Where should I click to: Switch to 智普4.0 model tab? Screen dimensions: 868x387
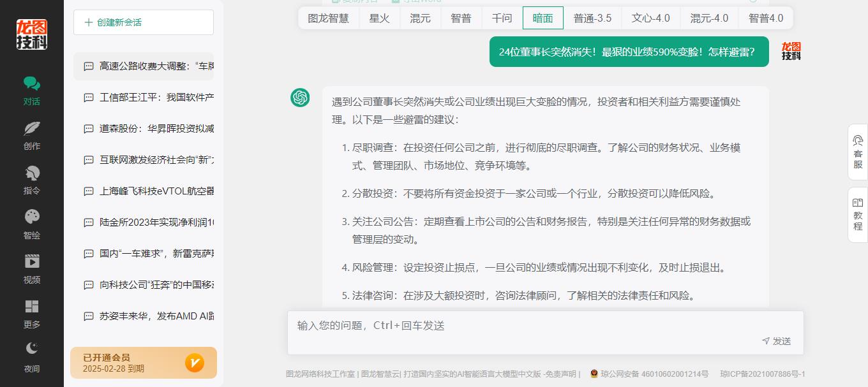coord(766,18)
